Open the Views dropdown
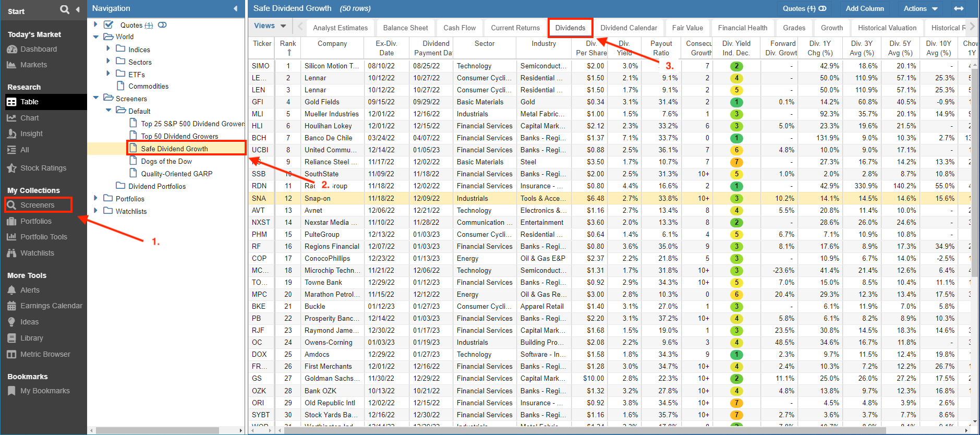980x435 pixels. pos(270,26)
